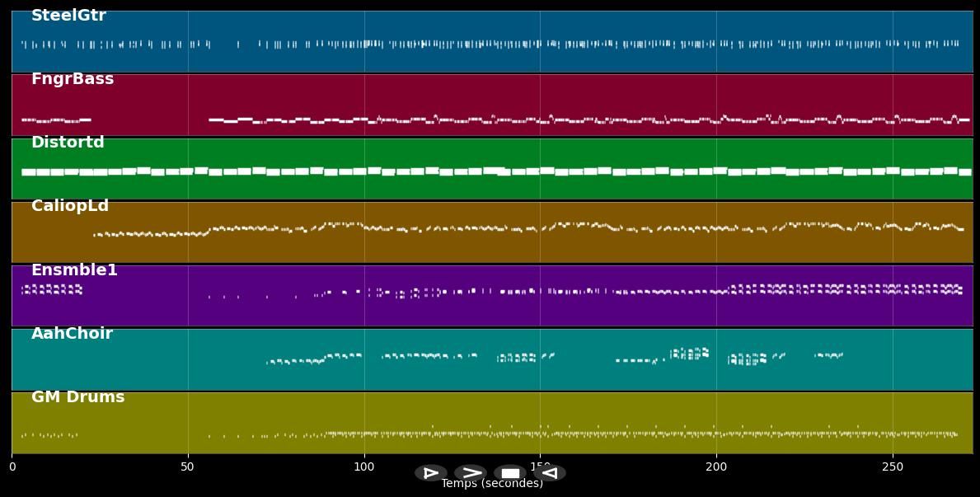The width and height of the screenshot is (980, 497).
Task: Select the SteelGtr track label
Action: 68,16
